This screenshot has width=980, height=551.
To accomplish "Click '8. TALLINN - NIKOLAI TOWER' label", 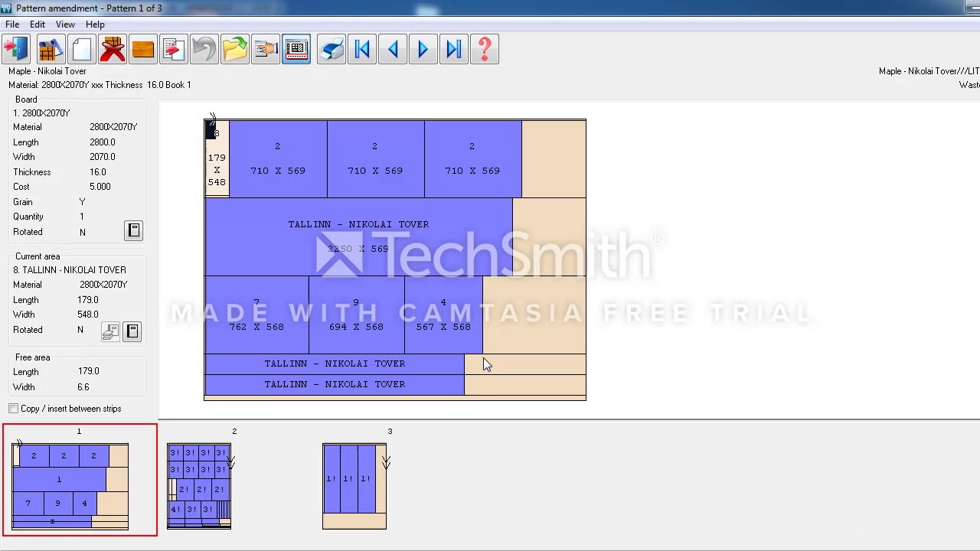I will pyautogui.click(x=70, y=270).
